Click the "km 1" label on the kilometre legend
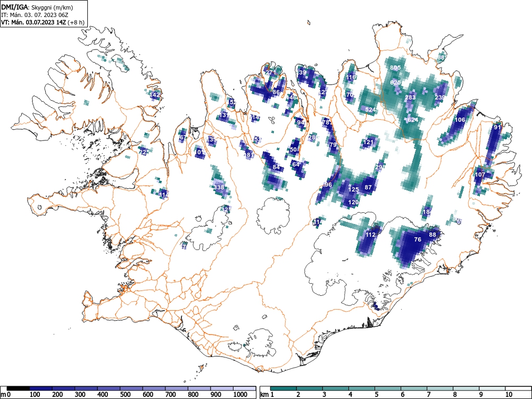The width and height of the screenshot is (532, 399). [268, 395]
